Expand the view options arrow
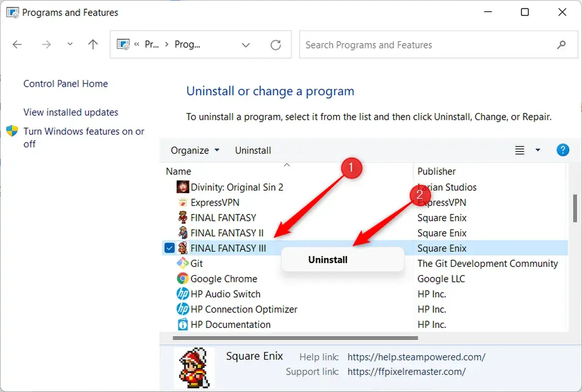The width and height of the screenshot is (582, 392). coord(537,150)
